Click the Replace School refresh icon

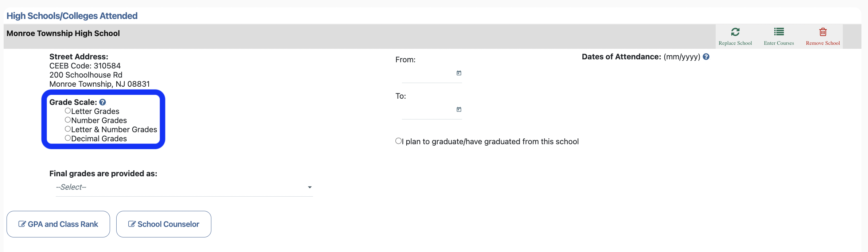point(735,32)
